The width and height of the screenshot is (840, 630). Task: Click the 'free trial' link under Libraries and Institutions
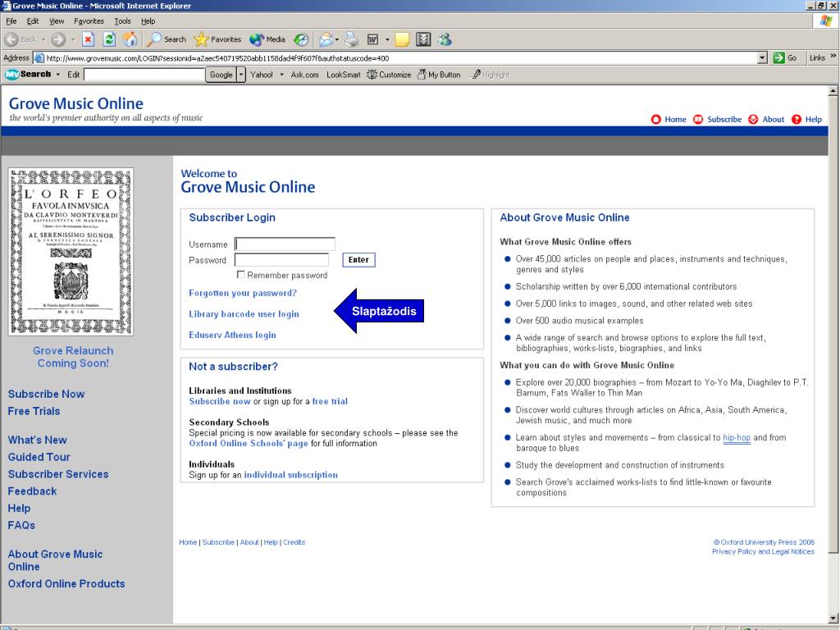click(x=330, y=401)
